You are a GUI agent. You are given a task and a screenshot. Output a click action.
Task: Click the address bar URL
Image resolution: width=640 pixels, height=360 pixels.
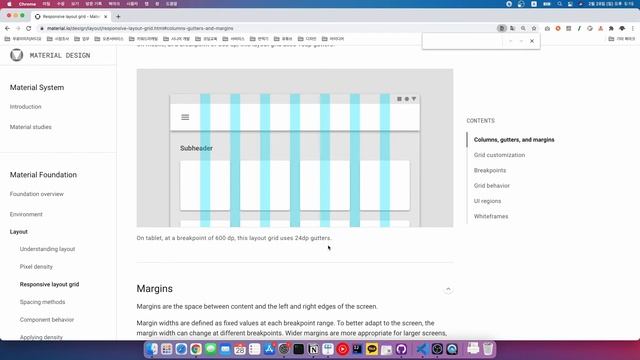click(140, 28)
